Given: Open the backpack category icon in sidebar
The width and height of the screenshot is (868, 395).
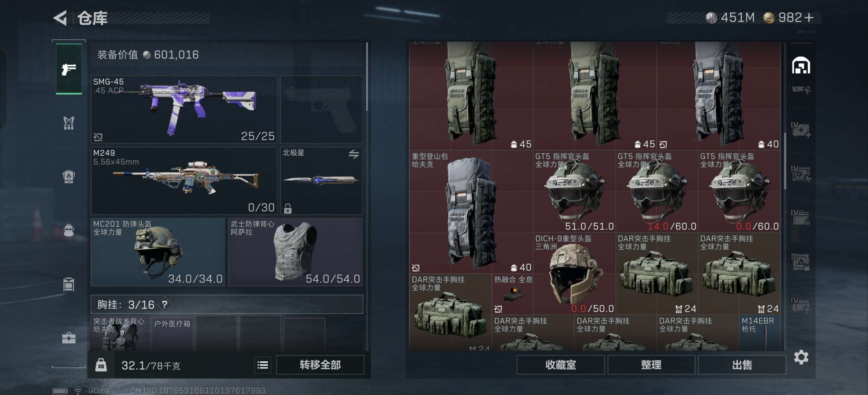Looking at the screenshot, I should point(69,177).
